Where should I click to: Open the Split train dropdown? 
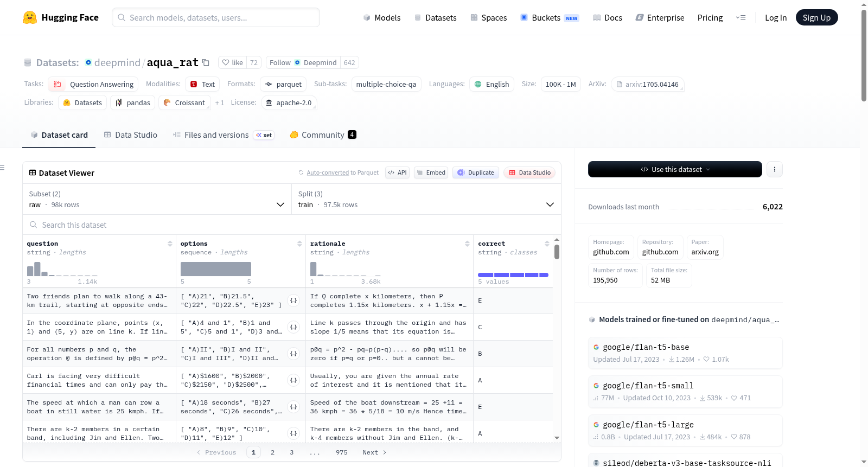pyautogui.click(x=426, y=199)
